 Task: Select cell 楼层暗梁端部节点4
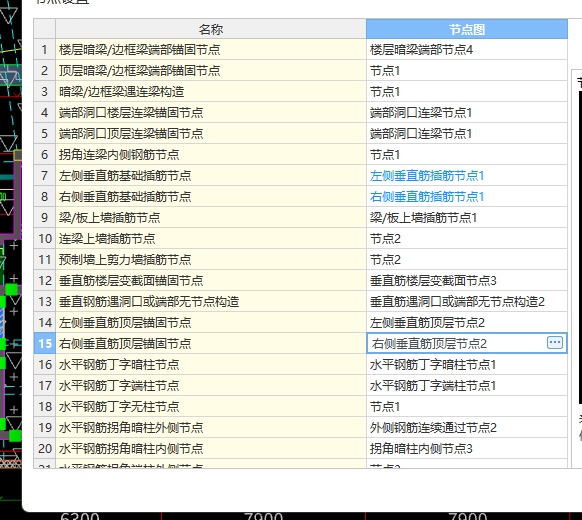(467, 50)
